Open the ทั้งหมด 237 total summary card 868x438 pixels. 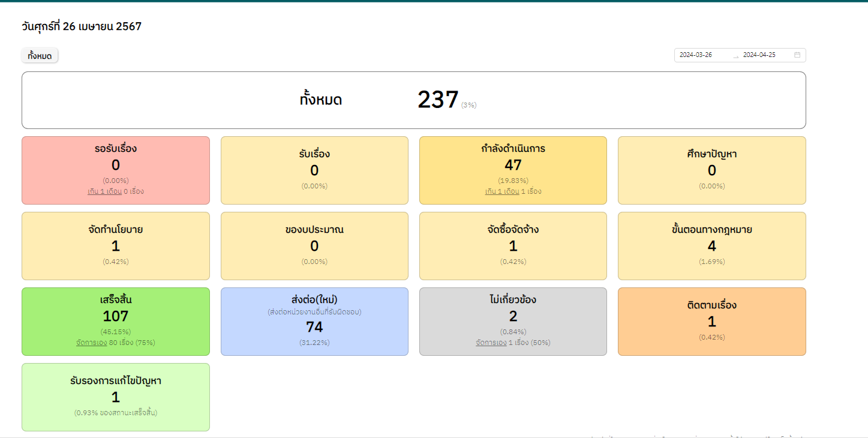click(413, 100)
